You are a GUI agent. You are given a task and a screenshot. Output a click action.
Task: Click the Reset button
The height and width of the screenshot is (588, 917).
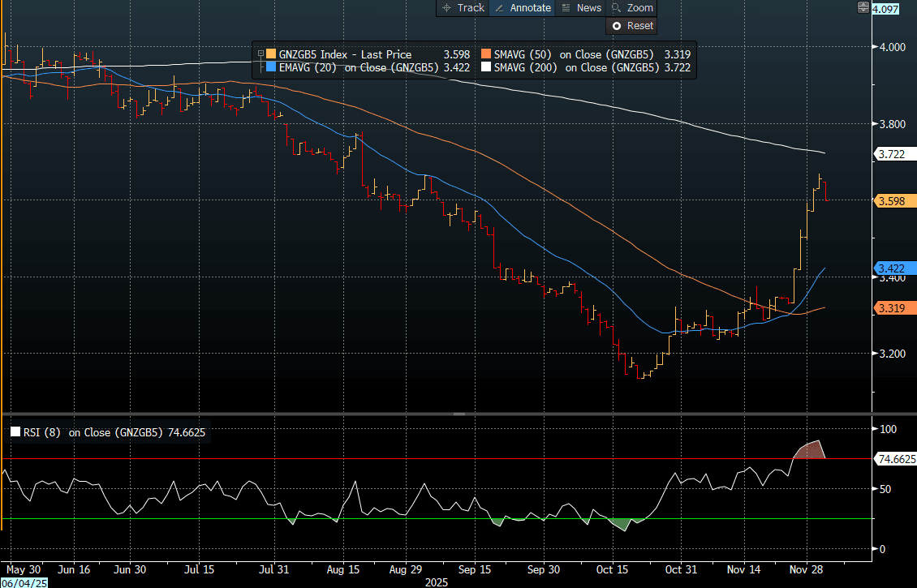click(631, 26)
